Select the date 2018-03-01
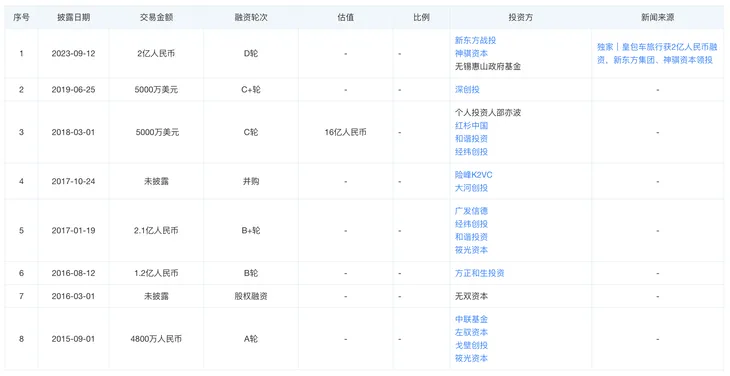730x376 pixels. [73, 132]
